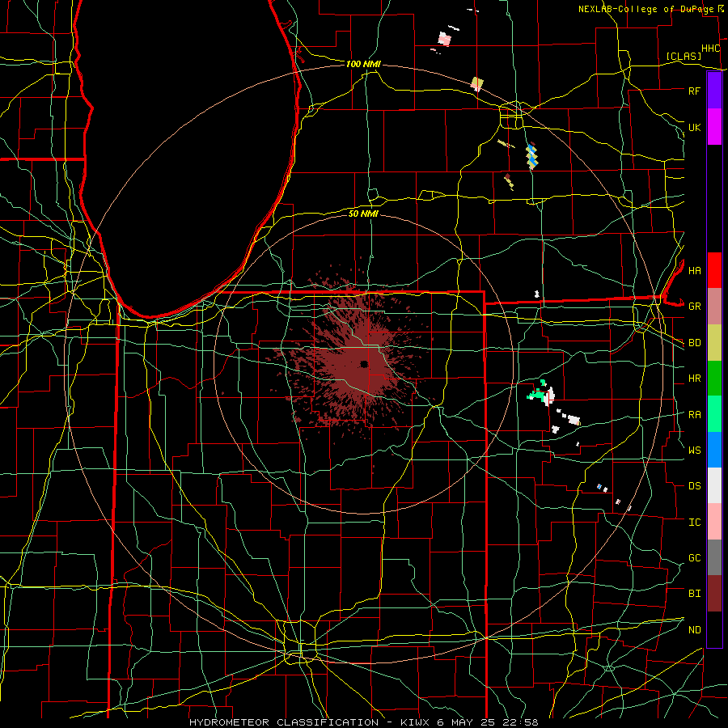
Task: Click the HR legend label
Action: click(694, 379)
